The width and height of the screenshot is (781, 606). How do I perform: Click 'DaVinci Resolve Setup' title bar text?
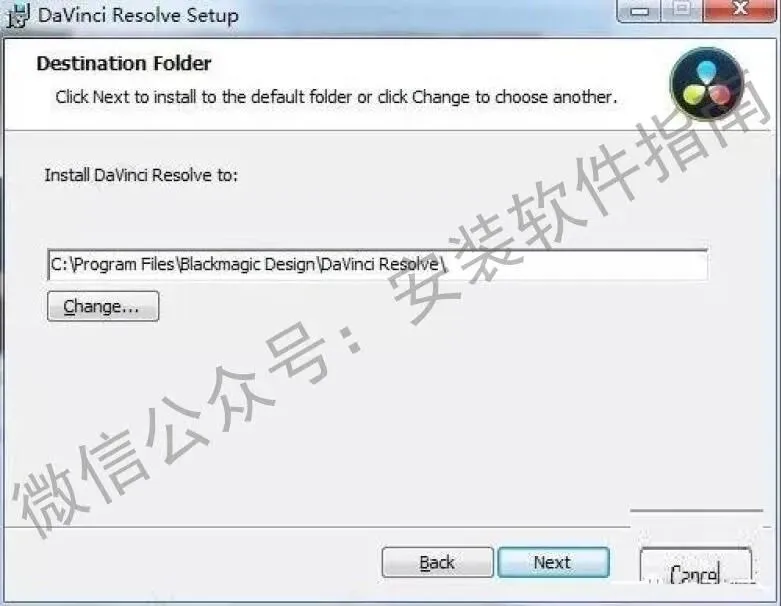[138, 15]
